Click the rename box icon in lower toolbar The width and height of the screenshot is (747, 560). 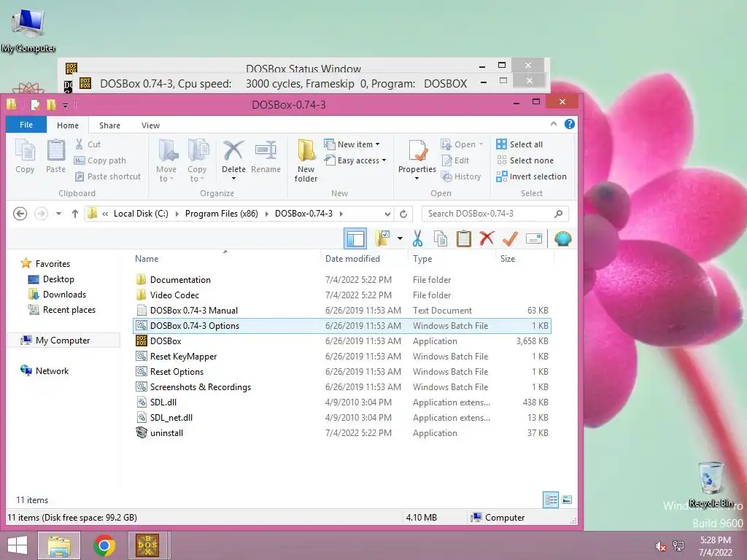click(533, 238)
